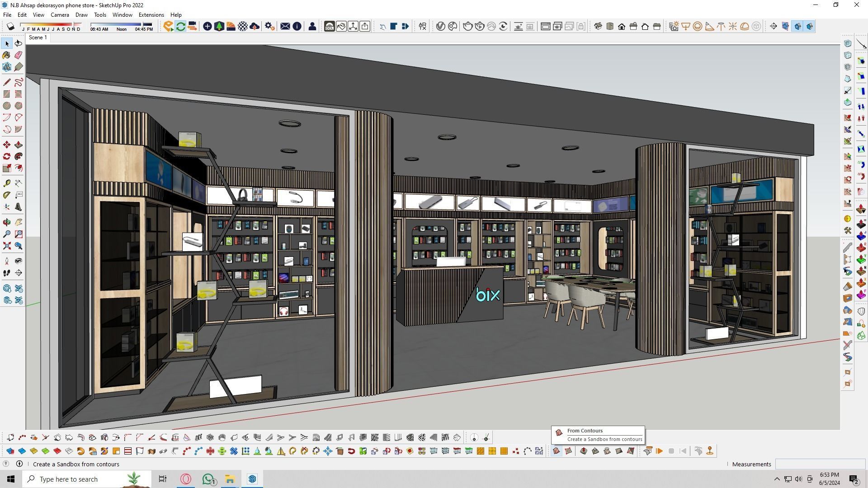Toggle the refresh sync green arrows button
This screenshot has width=868, height=488.
180,27
